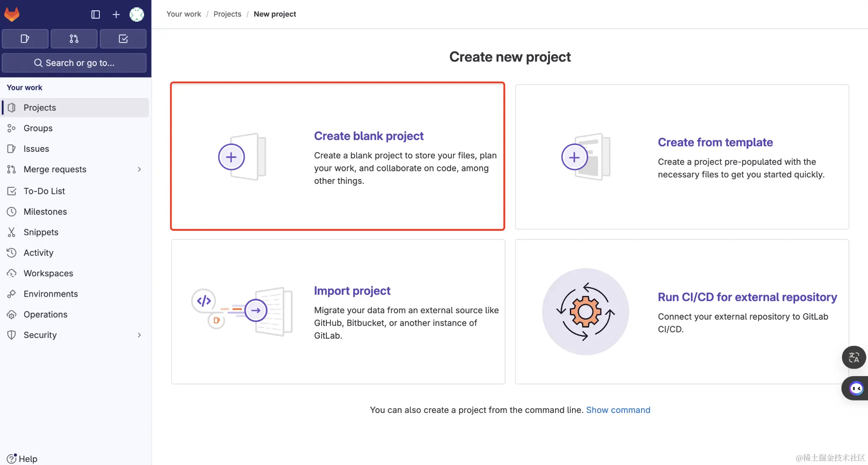Go to Milestones in sidebar

click(45, 212)
